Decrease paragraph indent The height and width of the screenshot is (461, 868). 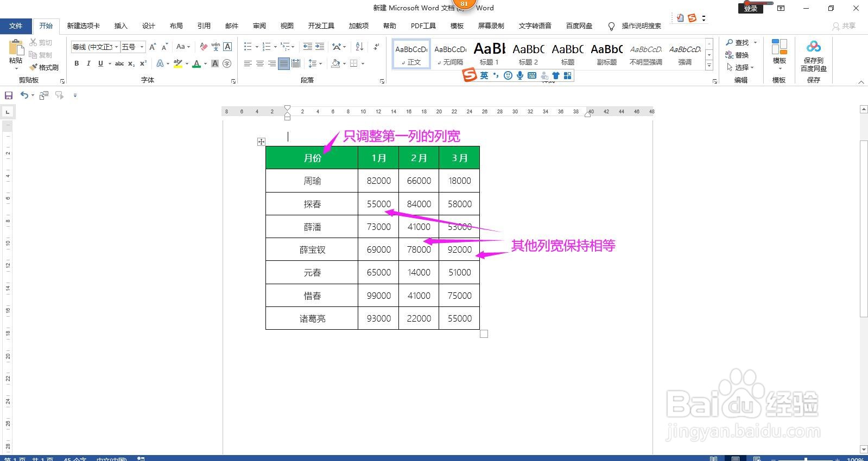click(x=308, y=47)
